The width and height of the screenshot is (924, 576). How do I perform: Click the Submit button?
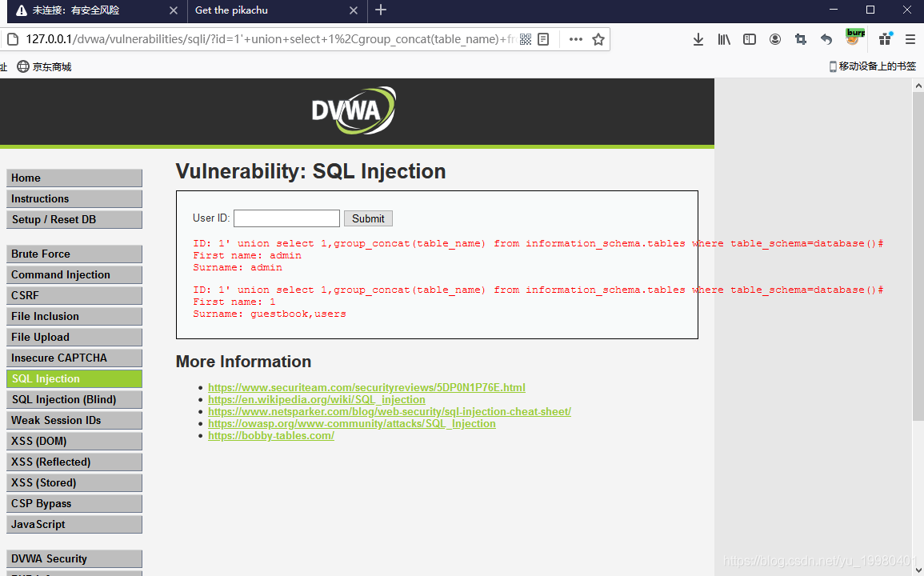(368, 218)
